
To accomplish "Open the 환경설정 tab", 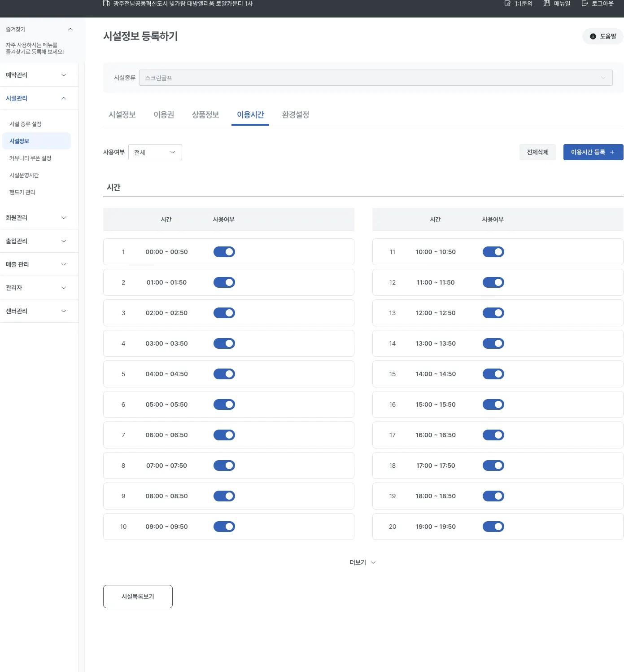I will click(x=295, y=115).
